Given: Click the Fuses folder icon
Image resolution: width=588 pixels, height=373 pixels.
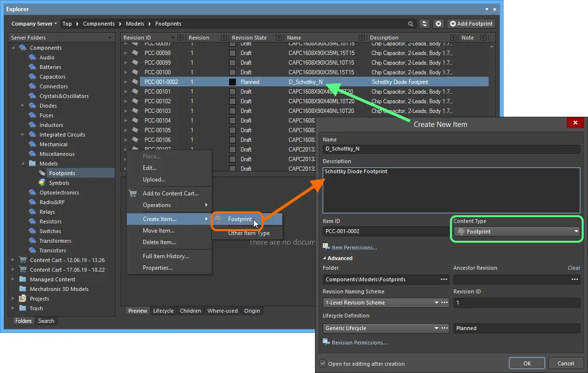Looking at the screenshot, I should (x=33, y=115).
